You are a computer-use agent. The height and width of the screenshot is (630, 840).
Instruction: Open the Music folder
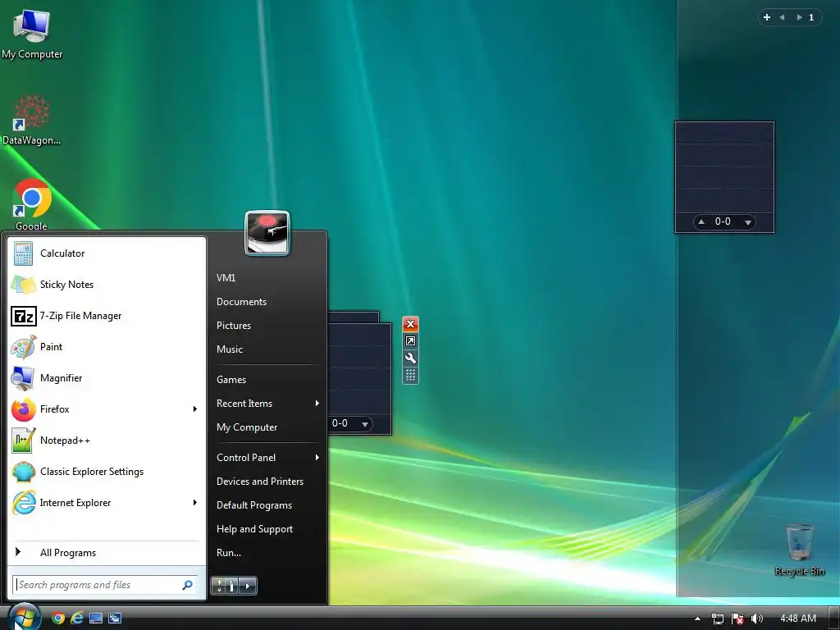(x=267, y=349)
